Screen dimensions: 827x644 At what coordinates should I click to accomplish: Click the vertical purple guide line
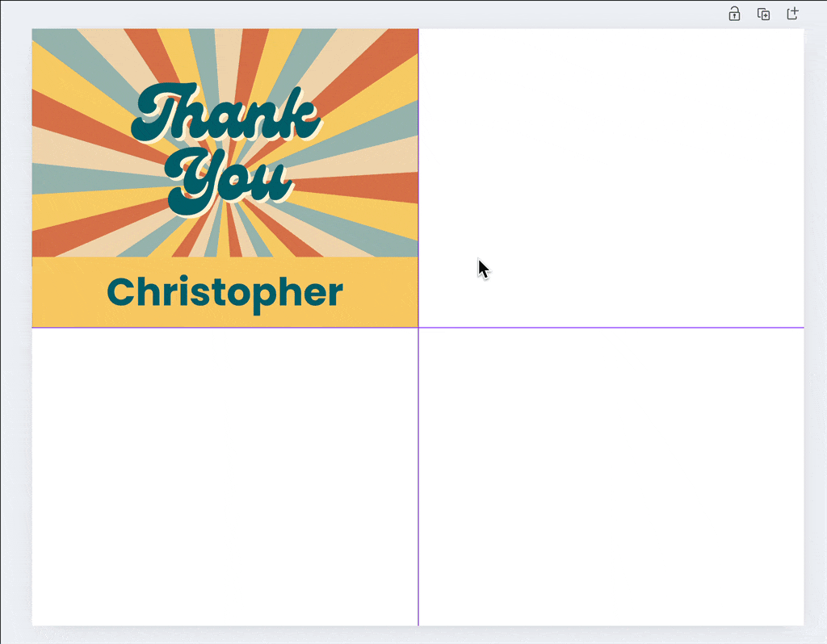click(x=418, y=477)
